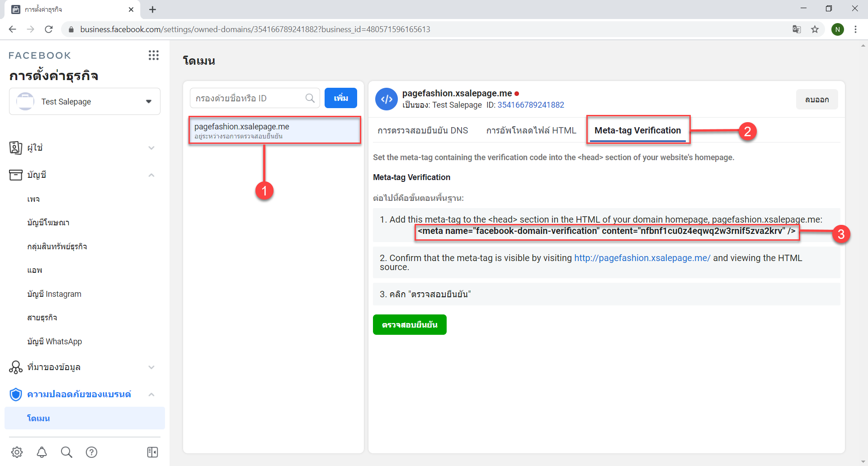This screenshot has height=466, width=868.
Task: Open the settings gear icon
Action: pyautogui.click(x=17, y=452)
